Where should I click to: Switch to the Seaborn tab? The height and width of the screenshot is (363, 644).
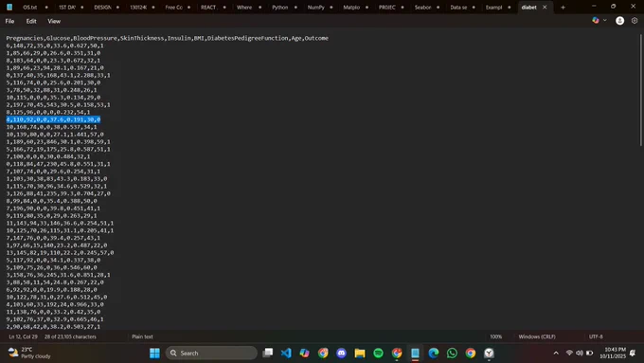422,8
